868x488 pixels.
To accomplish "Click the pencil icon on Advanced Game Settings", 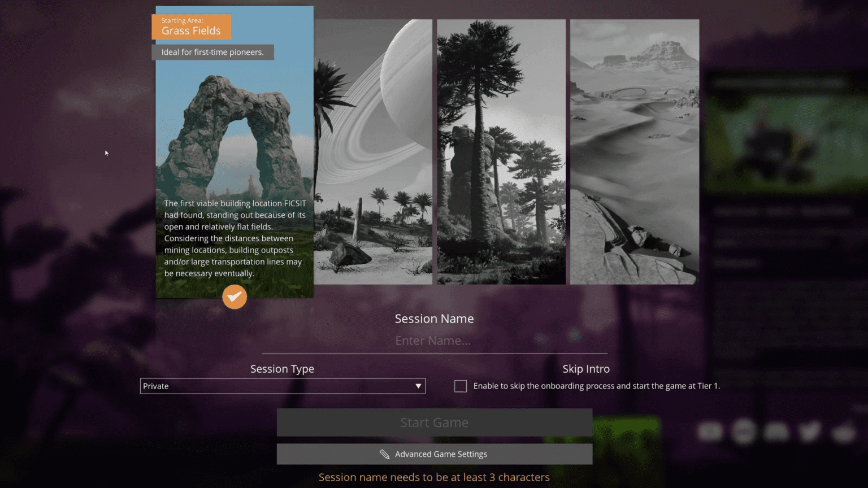I will click(384, 454).
